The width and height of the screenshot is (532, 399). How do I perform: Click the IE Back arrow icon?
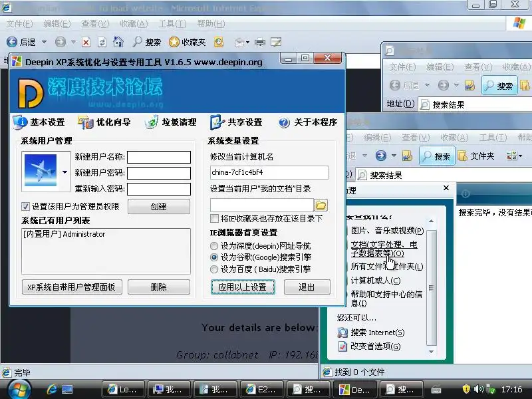point(12,42)
